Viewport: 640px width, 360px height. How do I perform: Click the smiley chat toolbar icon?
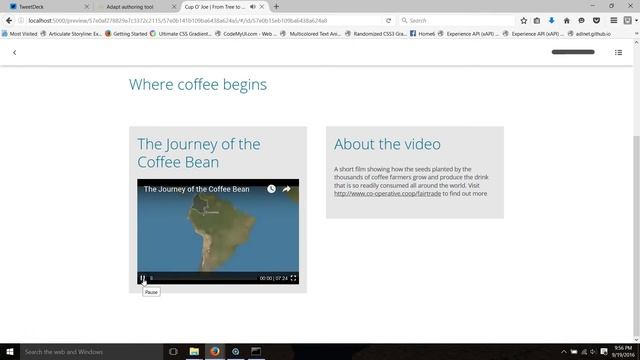point(581,20)
